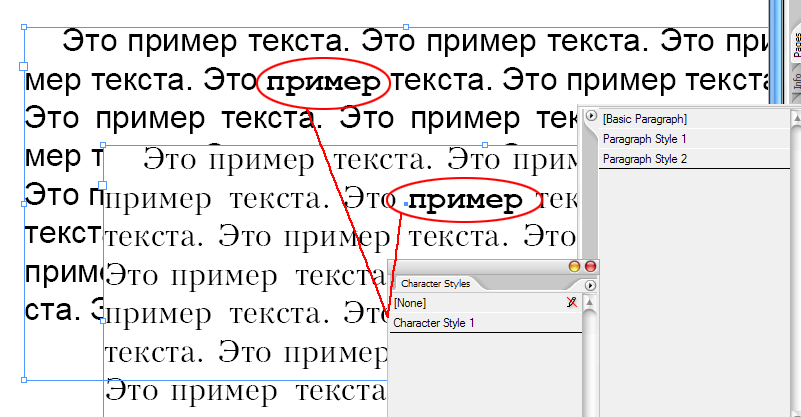The image size is (801, 417).
Task: Click the top-left handle of the outer text frame
Action: [x=24, y=27]
